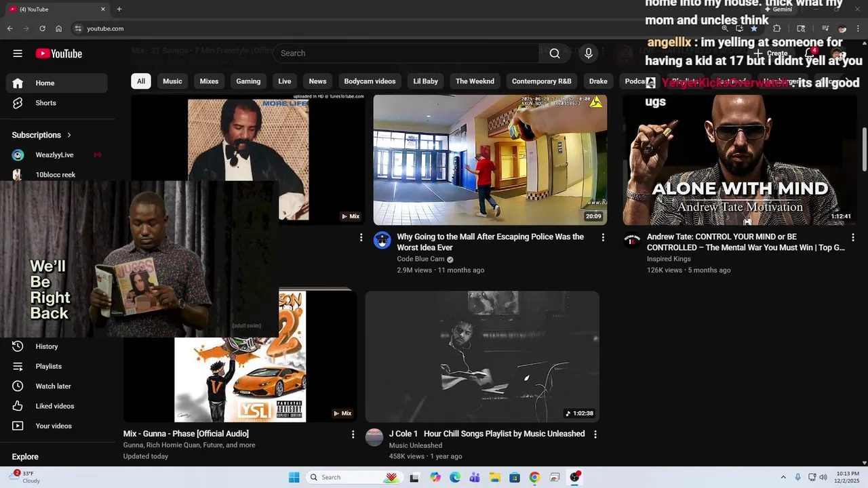Image resolution: width=868 pixels, height=488 pixels.
Task: Open OBS Studio from the taskbar
Action: click(x=575, y=477)
